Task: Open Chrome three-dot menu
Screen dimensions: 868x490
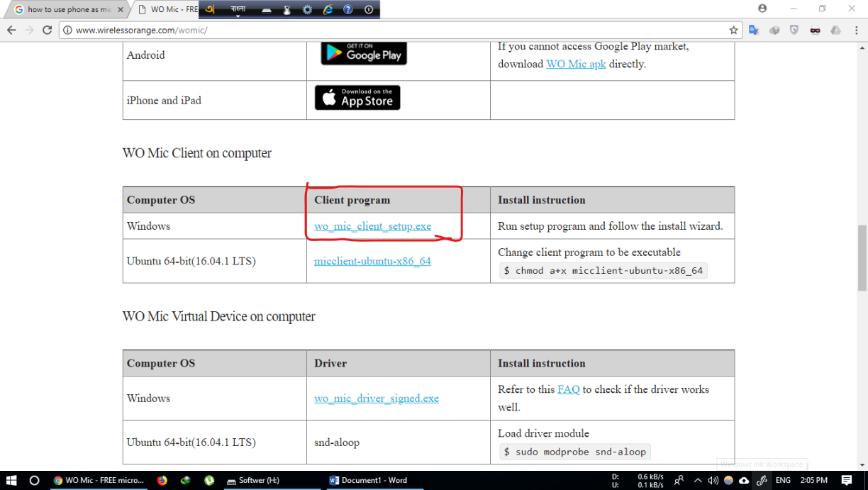Action: pyautogui.click(x=856, y=30)
